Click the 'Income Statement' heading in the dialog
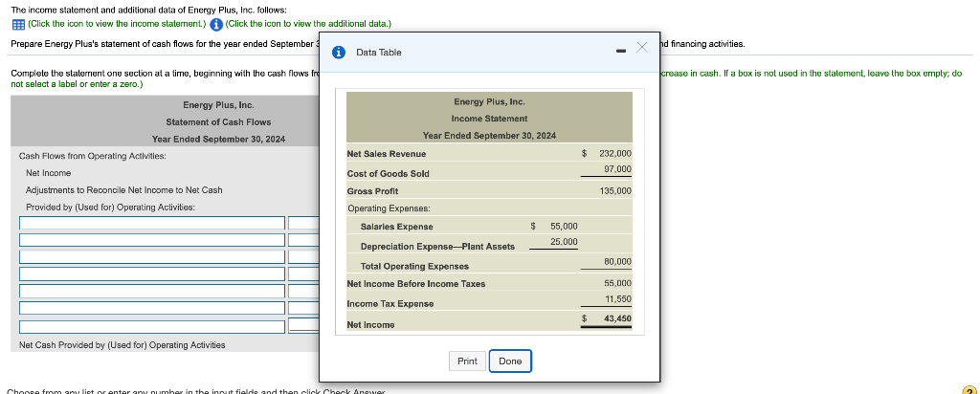 coord(489,119)
